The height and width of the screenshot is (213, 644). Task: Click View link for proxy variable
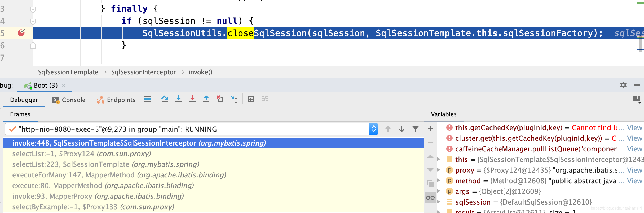pyautogui.click(x=634, y=170)
